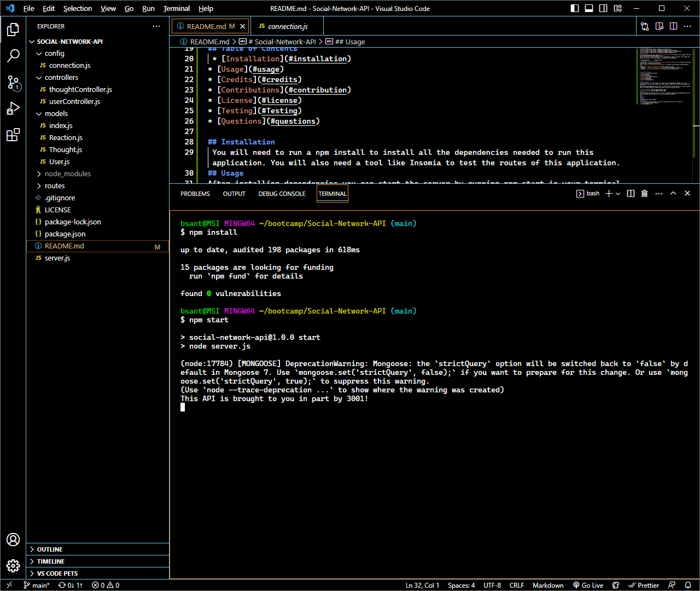Open the Search view in activity bar
This screenshot has height=591, width=700.
pyautogui.click(x=13, y=56)
